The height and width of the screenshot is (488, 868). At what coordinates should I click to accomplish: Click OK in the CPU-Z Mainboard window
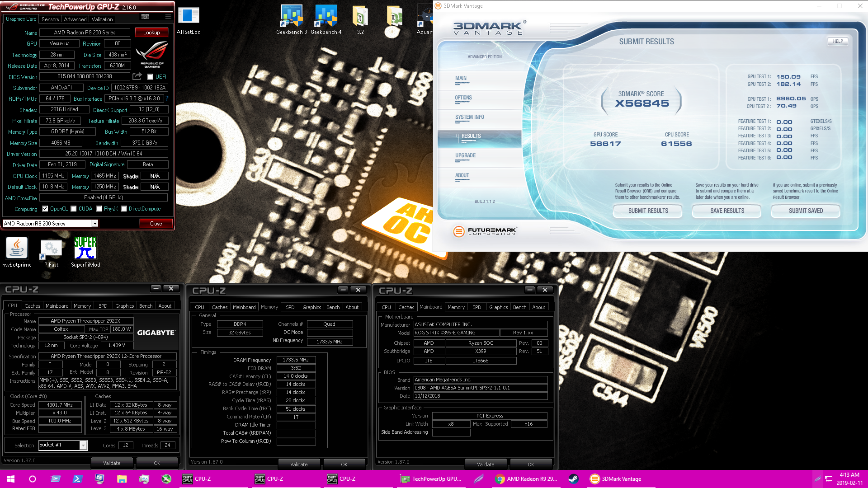(x=531, y=465)
